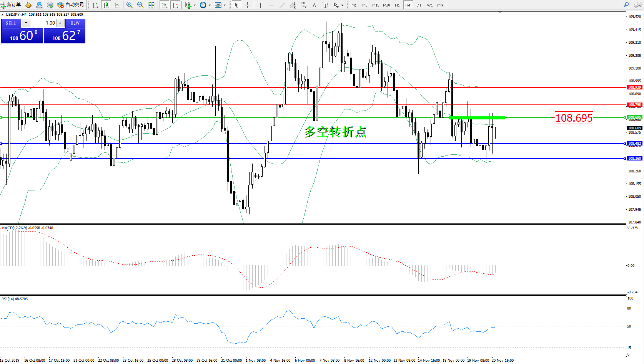
Task: Click the New Order (新订单) button
Action: pyautogui.click(x=11, y=5)
